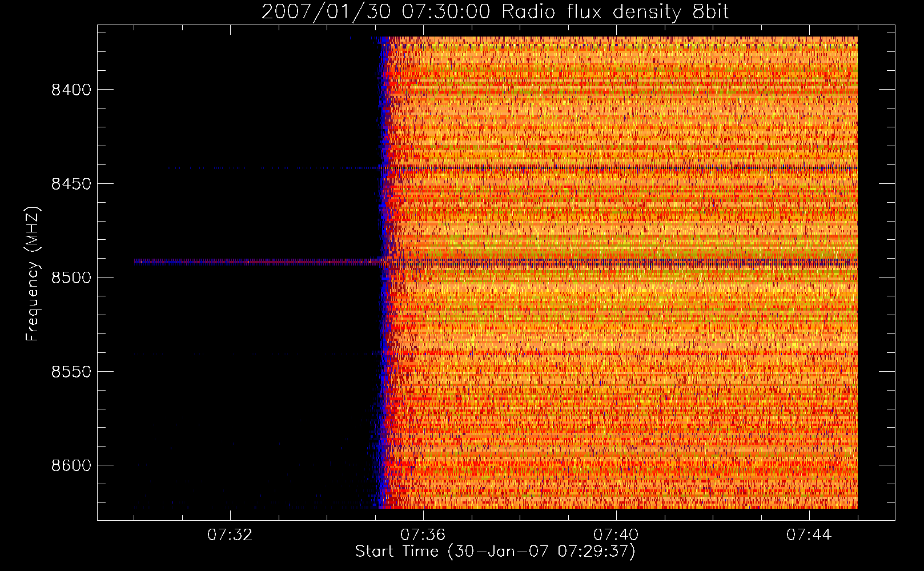Click the 07:36 time tick label
The height and width of the screenshot is (571, 924).
click(x=423, y=535)
